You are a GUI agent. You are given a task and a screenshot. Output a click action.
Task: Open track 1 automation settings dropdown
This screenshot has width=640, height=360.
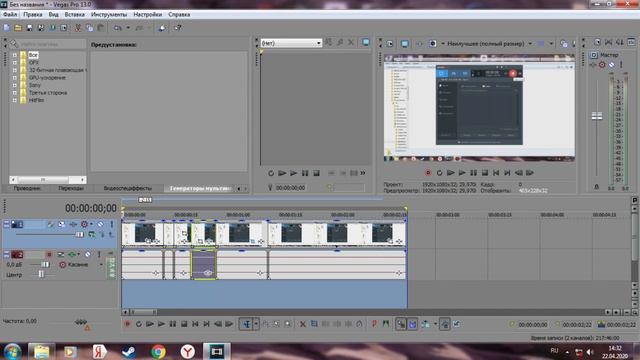[x=91, y=224]
